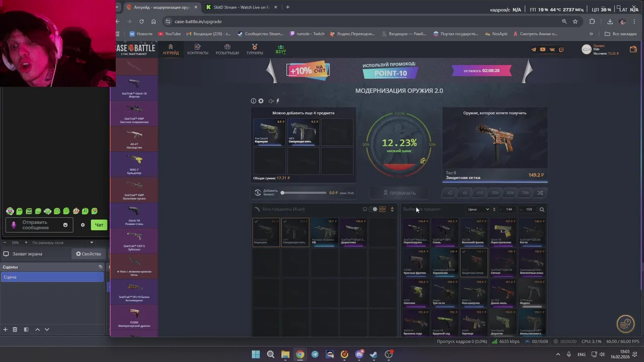Open the user profile avatar
644x362 pixels.
click(587, 49)
